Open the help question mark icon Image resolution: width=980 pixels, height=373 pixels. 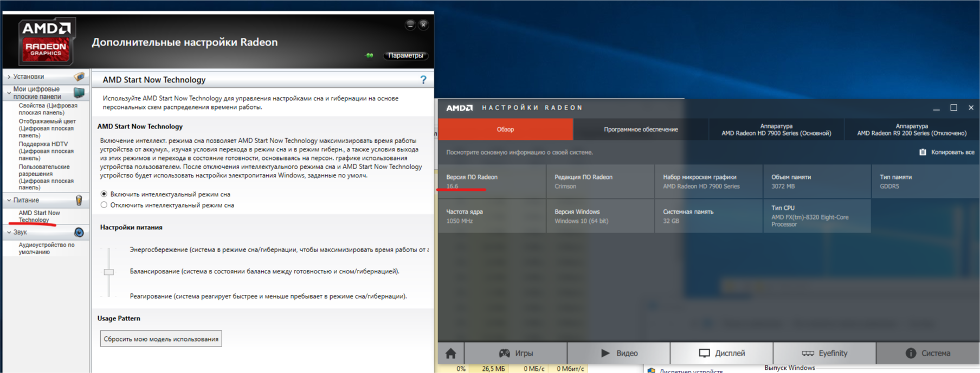(x=423, y=80)
